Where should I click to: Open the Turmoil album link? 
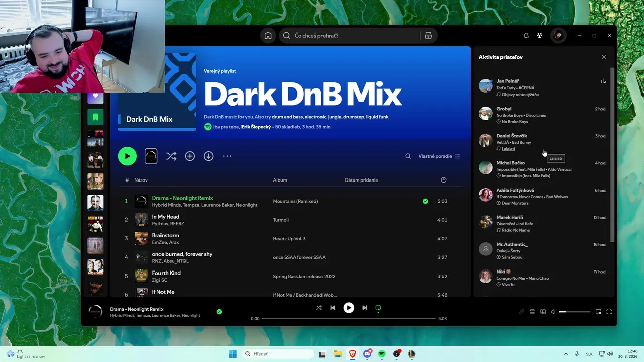pyautogui.click(x=281, y=220)
